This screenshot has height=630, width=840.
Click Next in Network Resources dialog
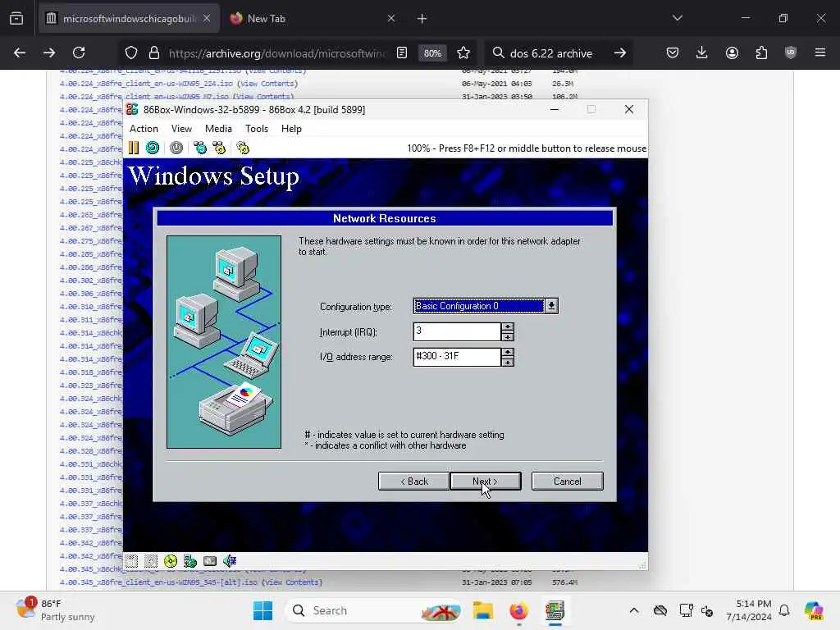[486, 481]
